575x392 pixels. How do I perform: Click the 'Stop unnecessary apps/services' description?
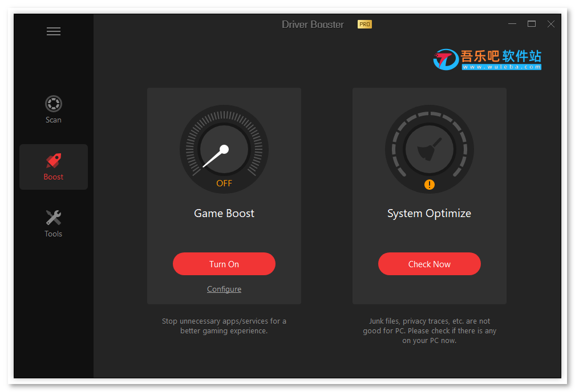(x=224, y=326)
